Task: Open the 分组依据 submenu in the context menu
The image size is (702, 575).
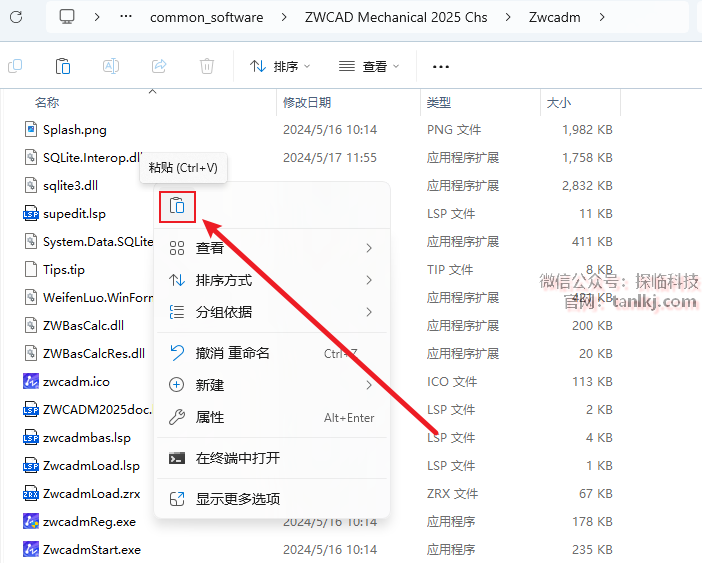Action: (x=272, y=312)
